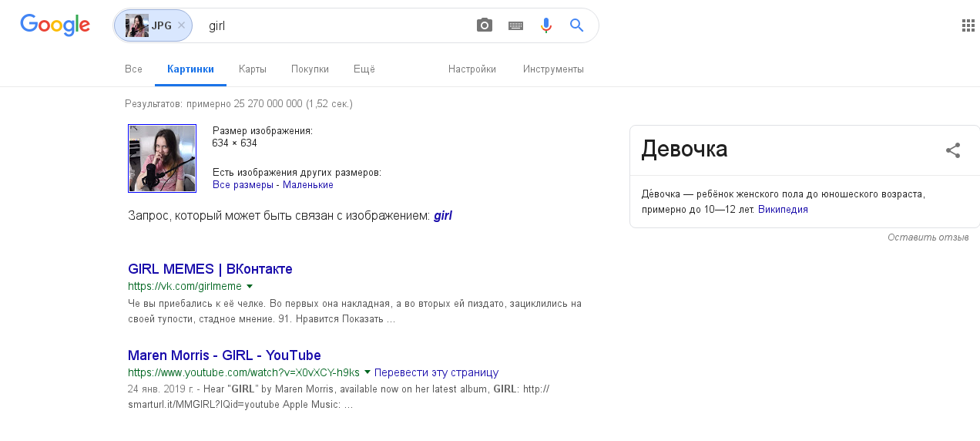Click the green URL https://vk.com/girlmeme
The image size is (980, 441).
pos(185,286)
